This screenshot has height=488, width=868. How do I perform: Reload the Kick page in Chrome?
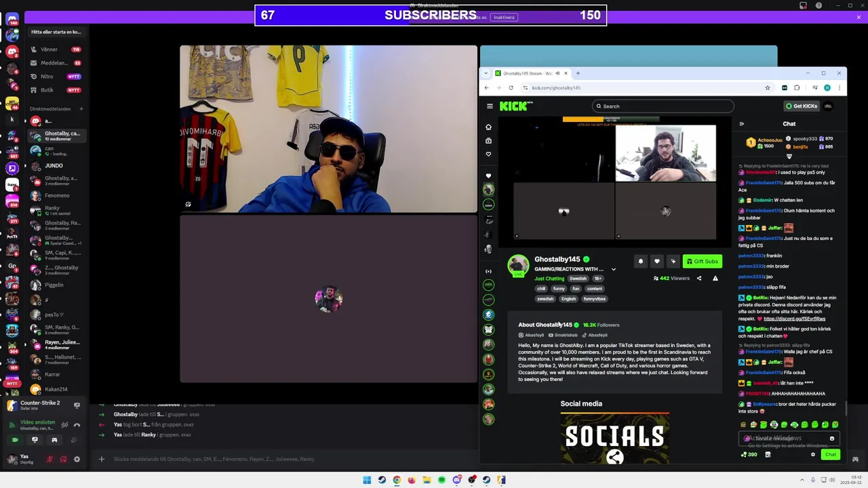[511, 87]
